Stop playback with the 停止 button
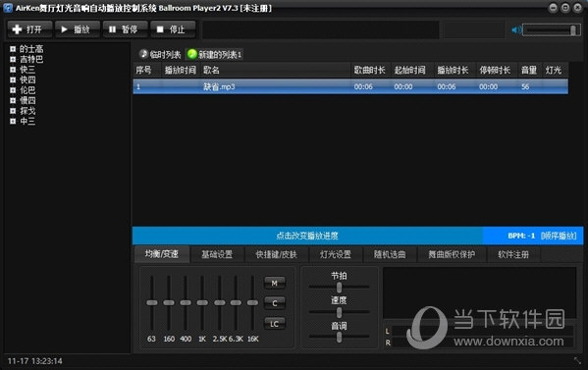 click(x=173, y=29)
